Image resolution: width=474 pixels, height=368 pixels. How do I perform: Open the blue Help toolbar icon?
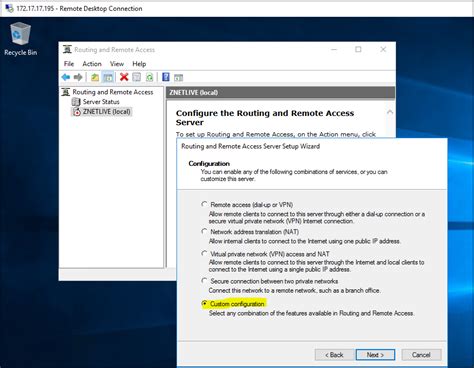pos(166,77)
